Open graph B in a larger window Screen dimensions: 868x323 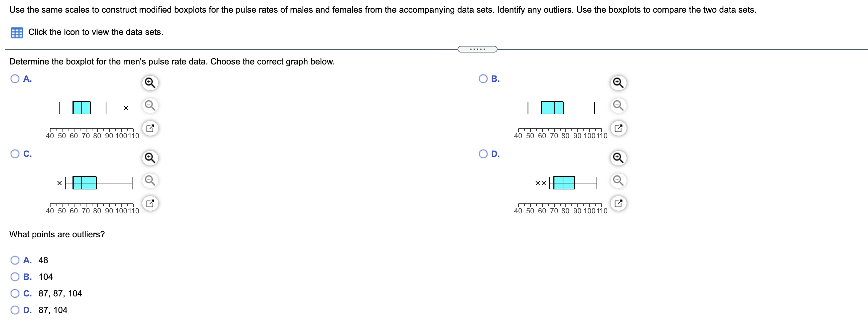pos(618,128)
